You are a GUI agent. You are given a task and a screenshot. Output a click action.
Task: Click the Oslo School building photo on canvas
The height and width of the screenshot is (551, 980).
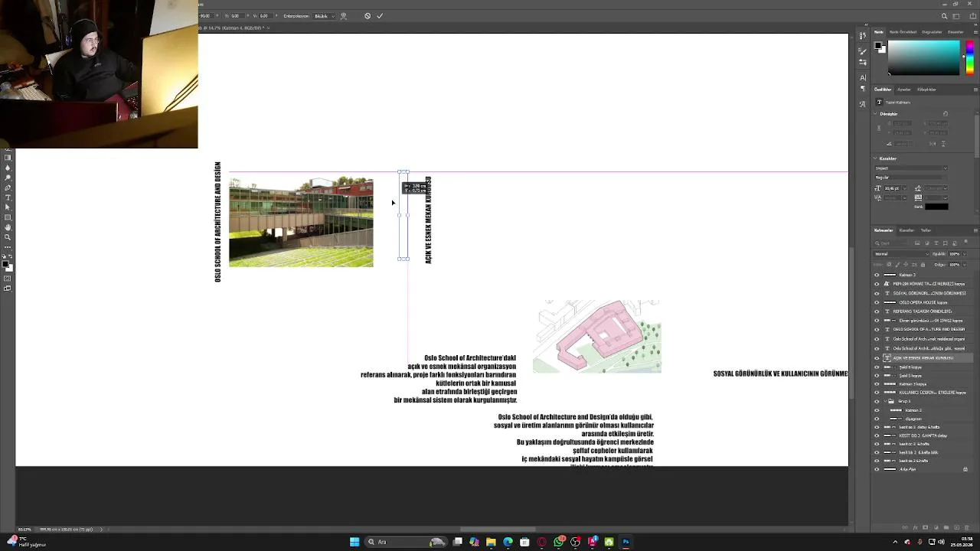301,222
